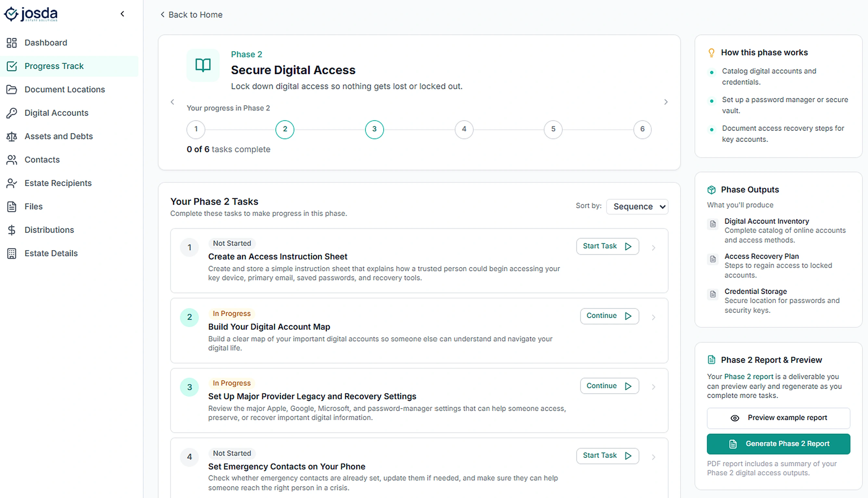The width and height of the screenshot is (868, 498).
Task: Open the Sort by Sequence dropdown
Action: click(x=637, y=207)
